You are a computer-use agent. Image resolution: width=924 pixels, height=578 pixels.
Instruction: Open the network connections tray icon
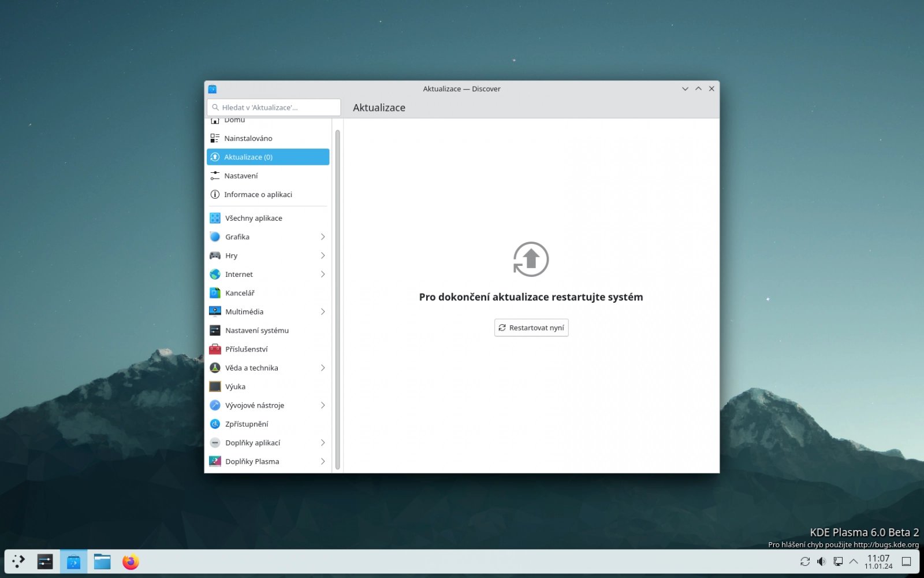(838, 561)
